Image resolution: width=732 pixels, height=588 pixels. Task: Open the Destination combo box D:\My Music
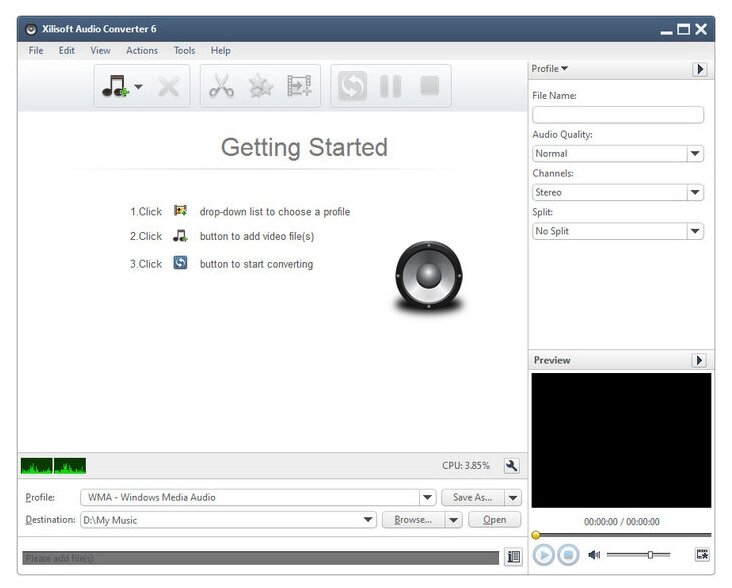point(228,520)
